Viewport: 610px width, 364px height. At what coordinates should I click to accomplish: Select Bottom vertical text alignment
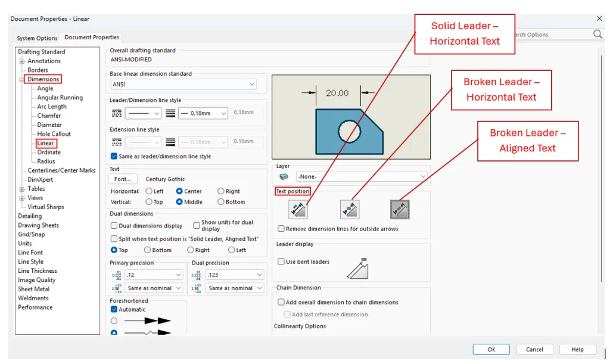pos(220,202)
